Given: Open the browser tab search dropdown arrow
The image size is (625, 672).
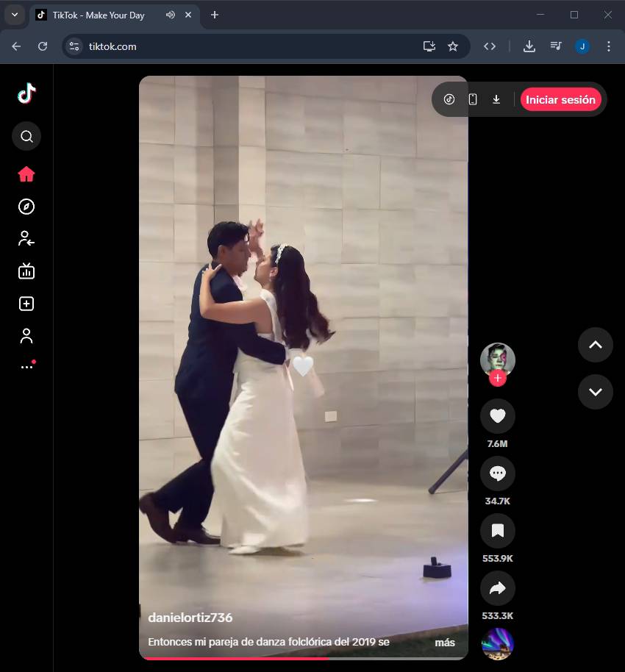Looking at the screenshot, I should point(14,15).
